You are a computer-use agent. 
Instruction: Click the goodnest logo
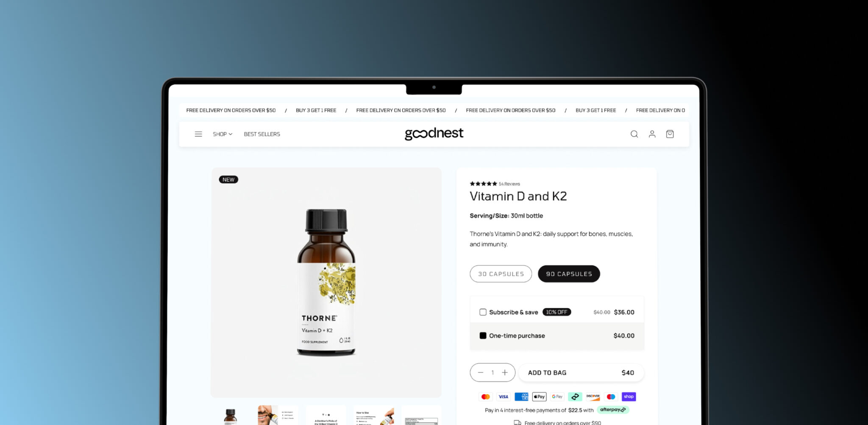pos(434,134)
